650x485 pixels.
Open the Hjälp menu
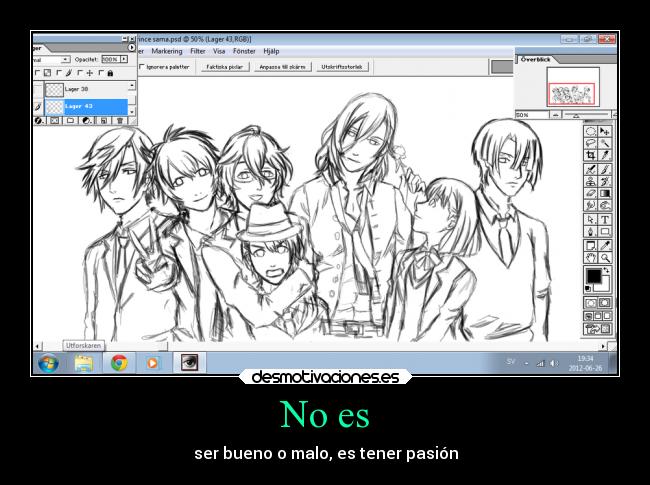tap(271, 51)
